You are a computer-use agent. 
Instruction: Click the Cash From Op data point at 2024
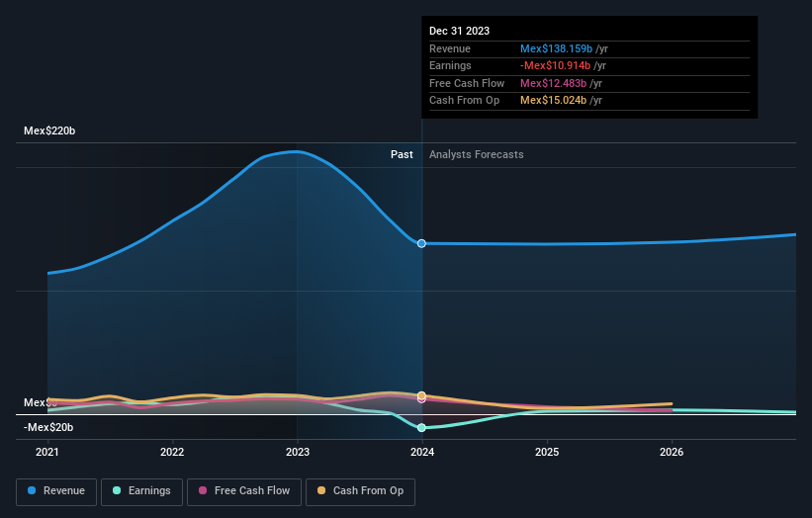click(421, 395)
